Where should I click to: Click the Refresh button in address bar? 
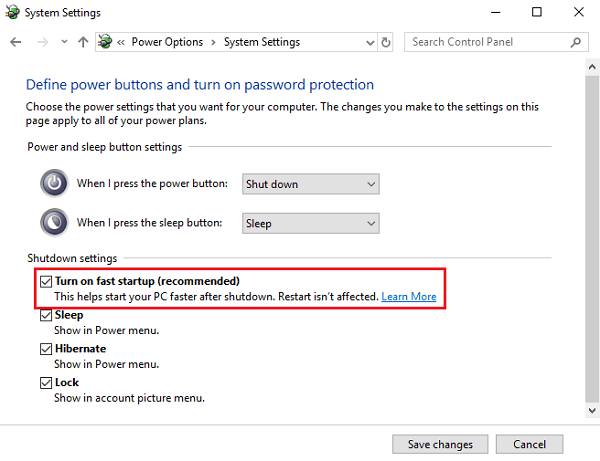[387, 43]
